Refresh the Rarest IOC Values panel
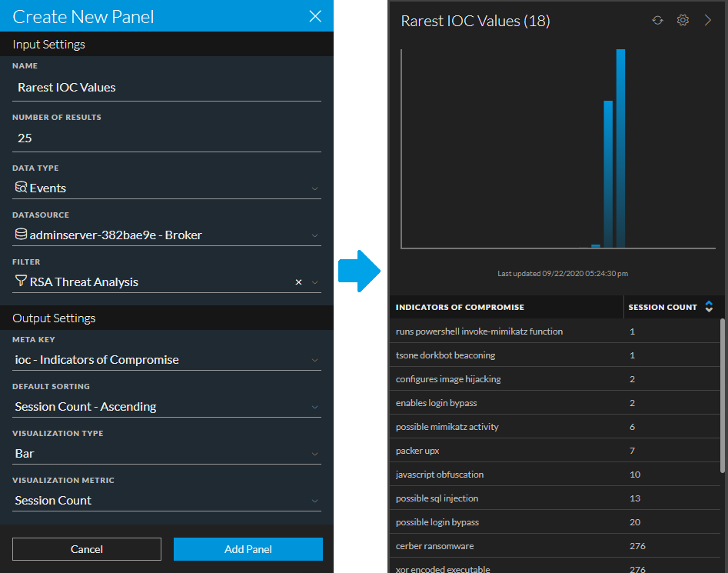Viewport: 728px width, 573px height. [x=657, y=21]
